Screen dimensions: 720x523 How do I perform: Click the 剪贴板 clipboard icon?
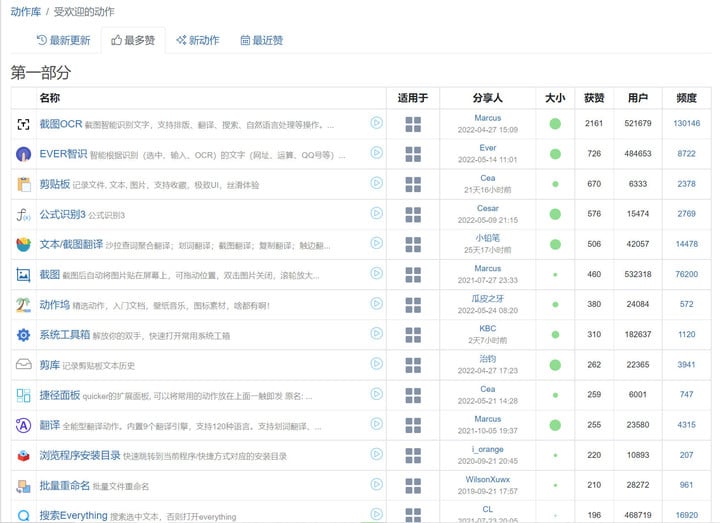pyautogui.click(x=23, y=184)
